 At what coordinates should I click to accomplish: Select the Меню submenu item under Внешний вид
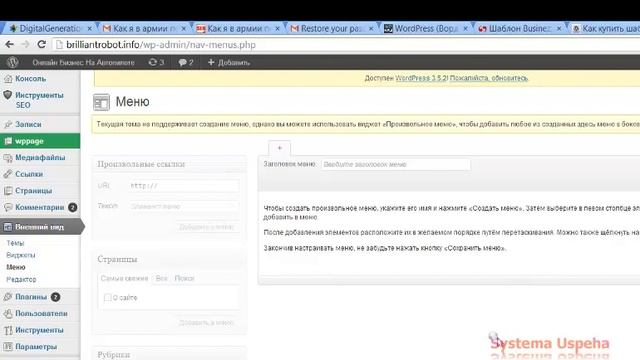[16, 267]
